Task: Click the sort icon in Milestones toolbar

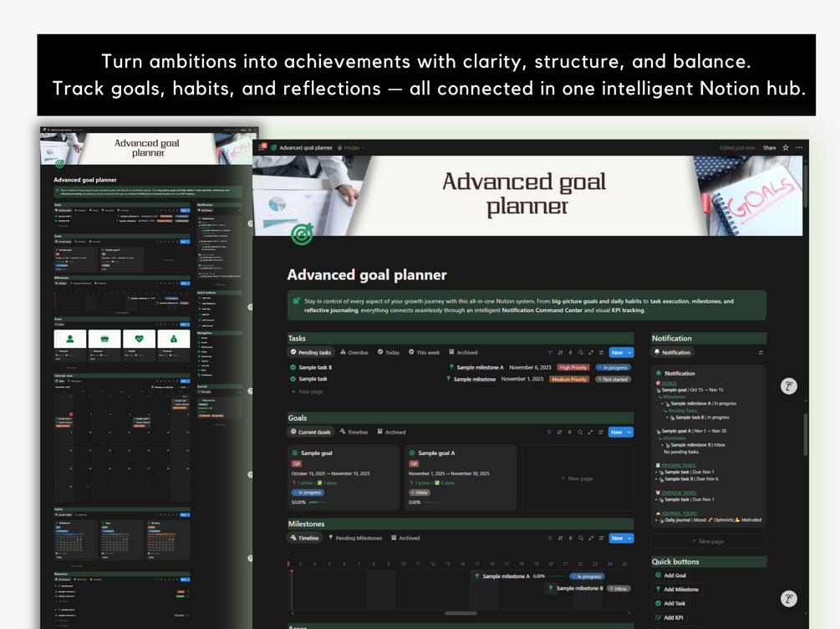Action: point(560,538)
